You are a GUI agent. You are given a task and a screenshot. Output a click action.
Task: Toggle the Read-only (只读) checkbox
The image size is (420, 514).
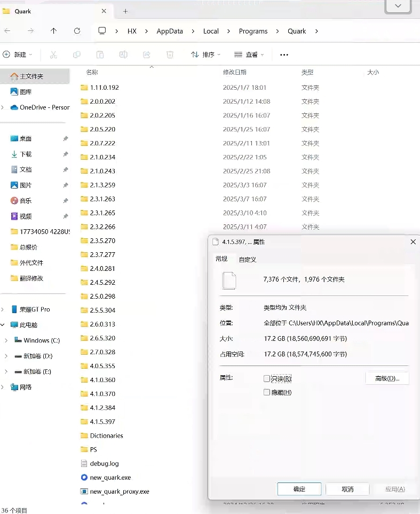tap(266, 379)
